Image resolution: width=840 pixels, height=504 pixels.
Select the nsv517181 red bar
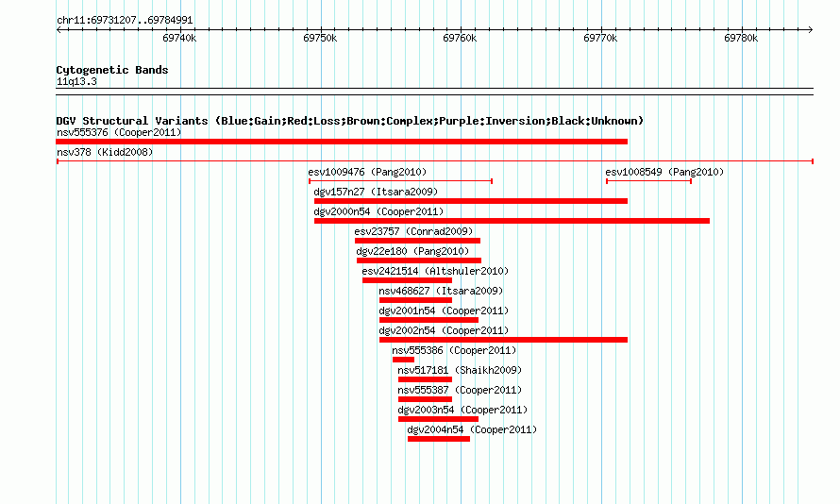coord(425,379)
